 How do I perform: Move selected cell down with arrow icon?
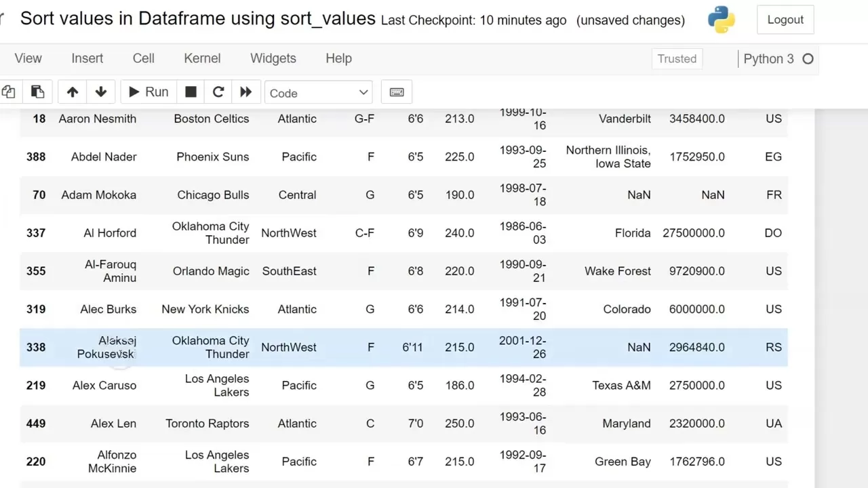coord(101,92)
